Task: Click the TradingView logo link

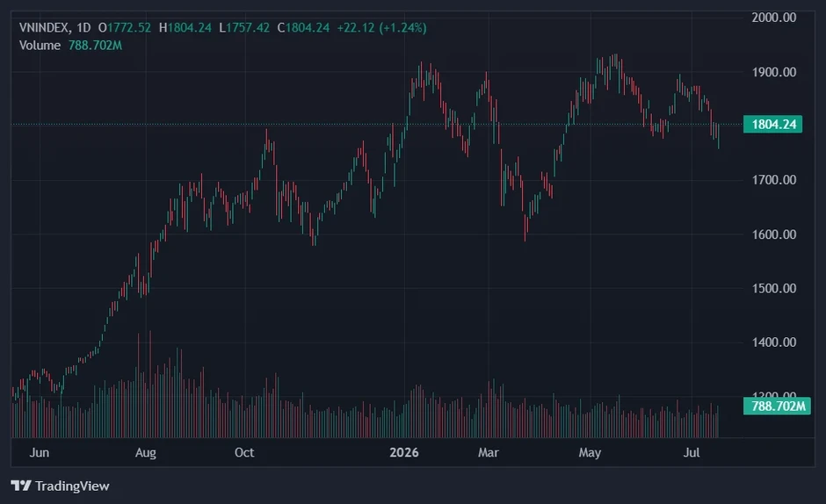Action: tap(60, 486)
